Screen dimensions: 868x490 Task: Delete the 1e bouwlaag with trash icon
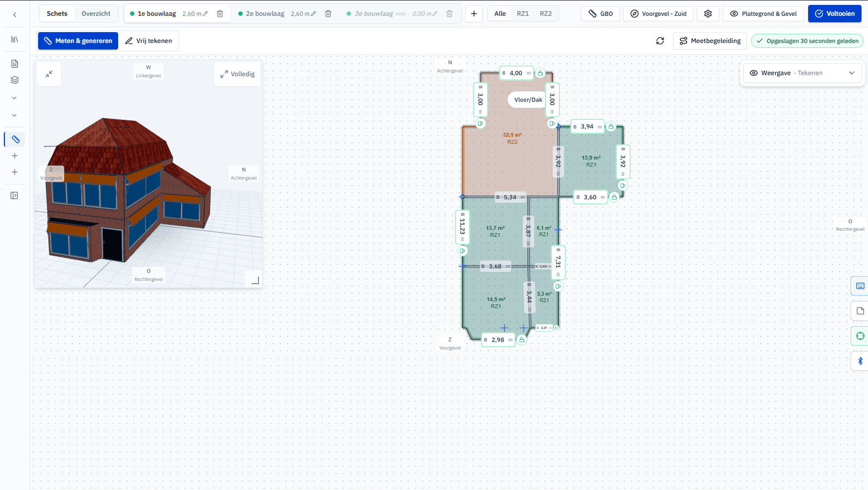coord(220,14)
